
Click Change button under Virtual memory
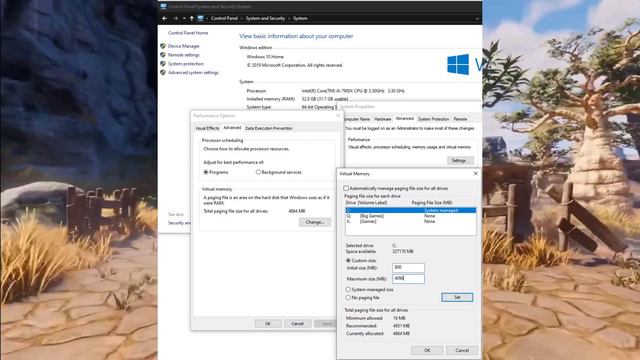click(315, 222)
